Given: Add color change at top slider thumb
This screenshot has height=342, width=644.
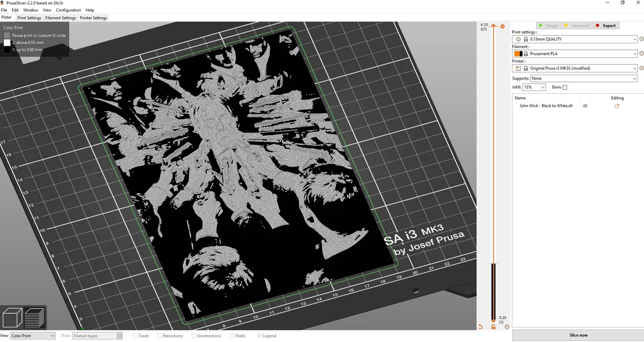Looking at the screenshot, I should (x=502, y=26).
